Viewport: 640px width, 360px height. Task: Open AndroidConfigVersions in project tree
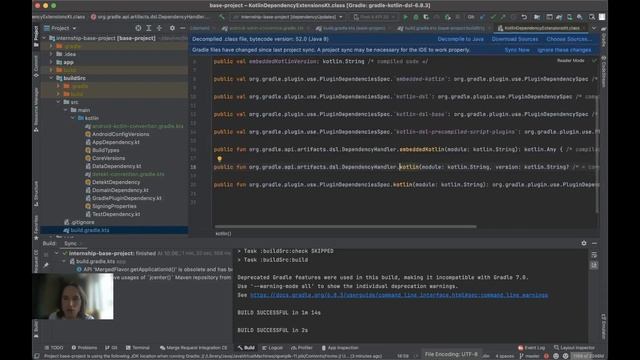click(x=120, y=134)
